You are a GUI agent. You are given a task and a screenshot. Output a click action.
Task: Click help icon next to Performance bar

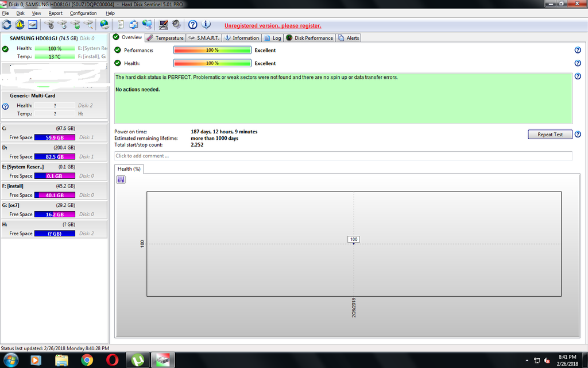(x=578, y=50)
